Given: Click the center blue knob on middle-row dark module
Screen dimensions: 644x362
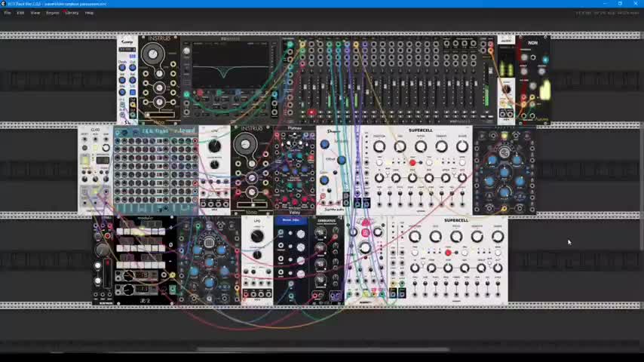Looking at the screenshot, I should coord(504,173).
